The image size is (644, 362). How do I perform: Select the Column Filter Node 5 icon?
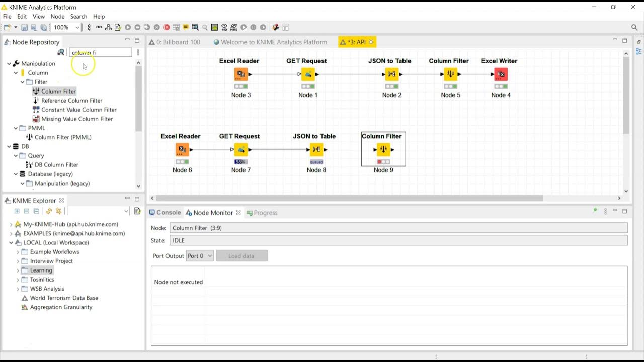(451, 74)
